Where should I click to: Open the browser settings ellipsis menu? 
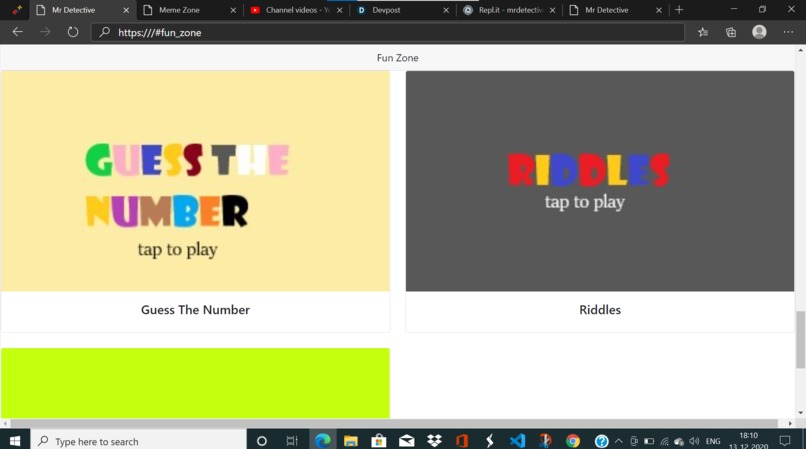click(788, 32)
